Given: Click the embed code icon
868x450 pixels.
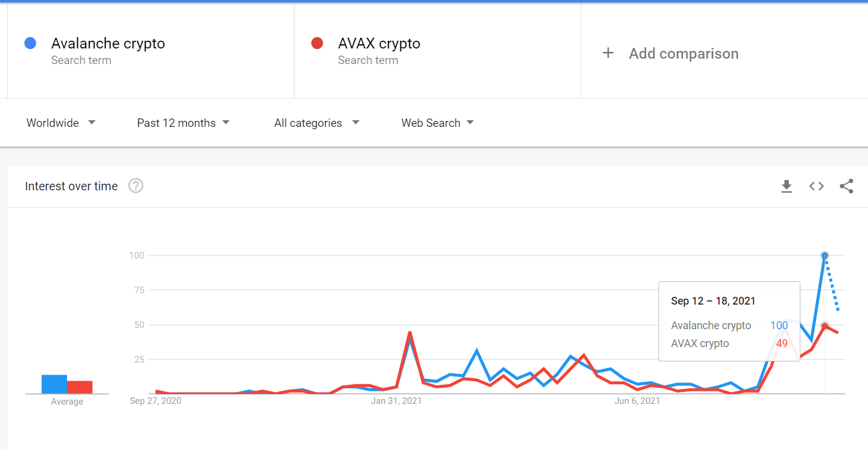Looking at the screenshot, I should point(817,187).
